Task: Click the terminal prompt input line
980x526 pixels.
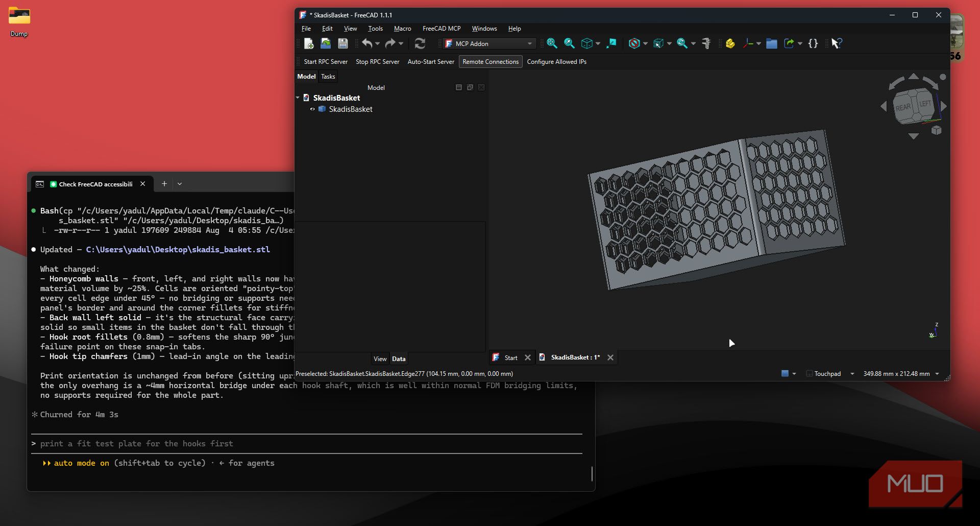Action: [x=306, y=444]
